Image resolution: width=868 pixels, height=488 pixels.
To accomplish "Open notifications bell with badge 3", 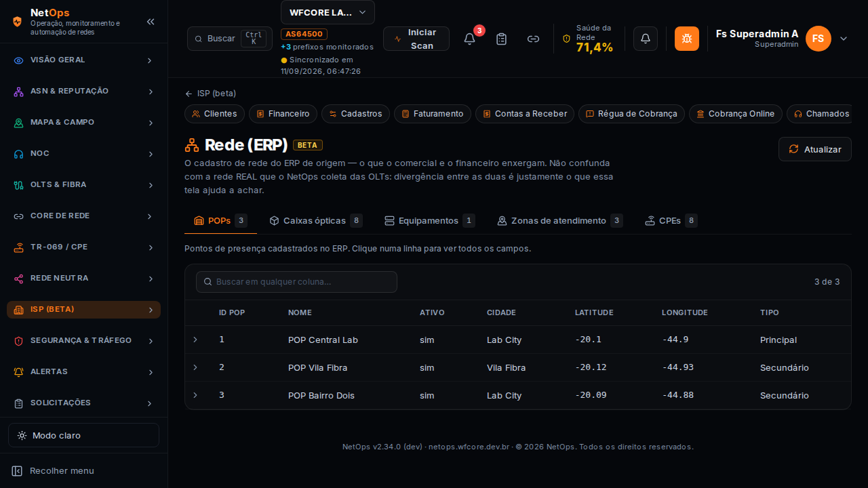I will point(469,39).
